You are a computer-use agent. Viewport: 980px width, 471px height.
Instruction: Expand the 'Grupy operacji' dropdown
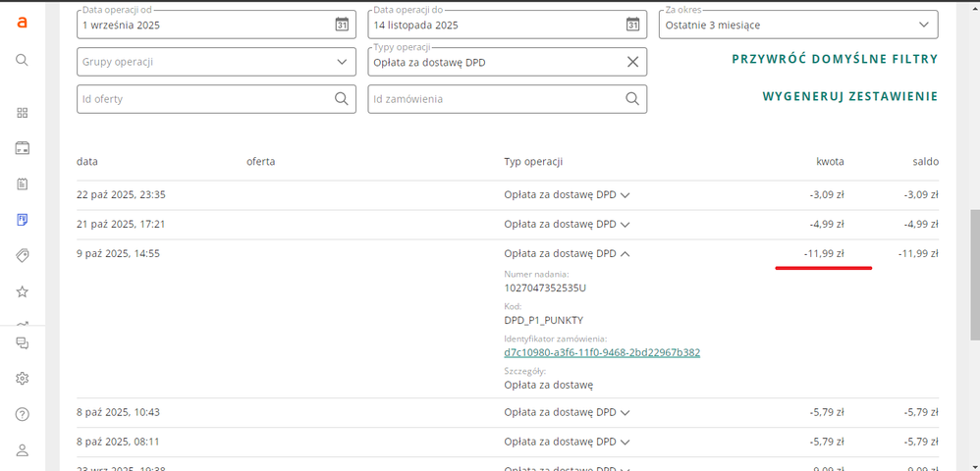point(341,62)
